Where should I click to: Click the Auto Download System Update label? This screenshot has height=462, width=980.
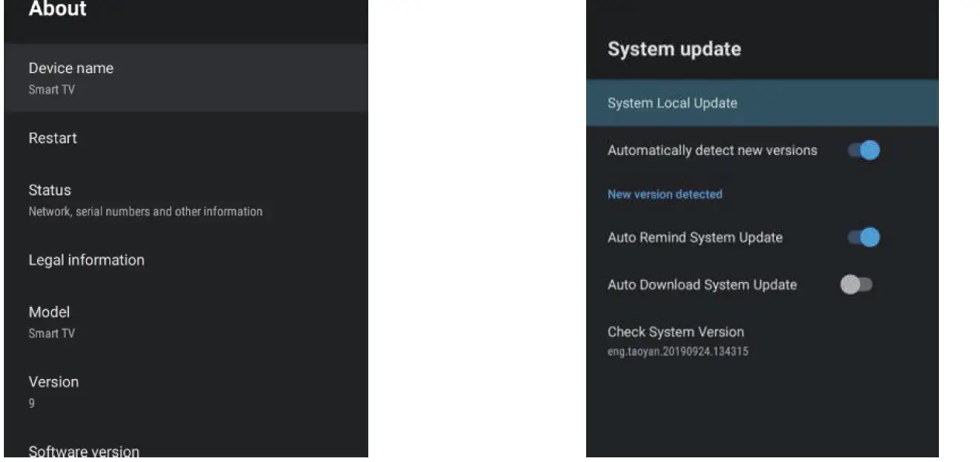pyautogui.click(x=702, y=284)
